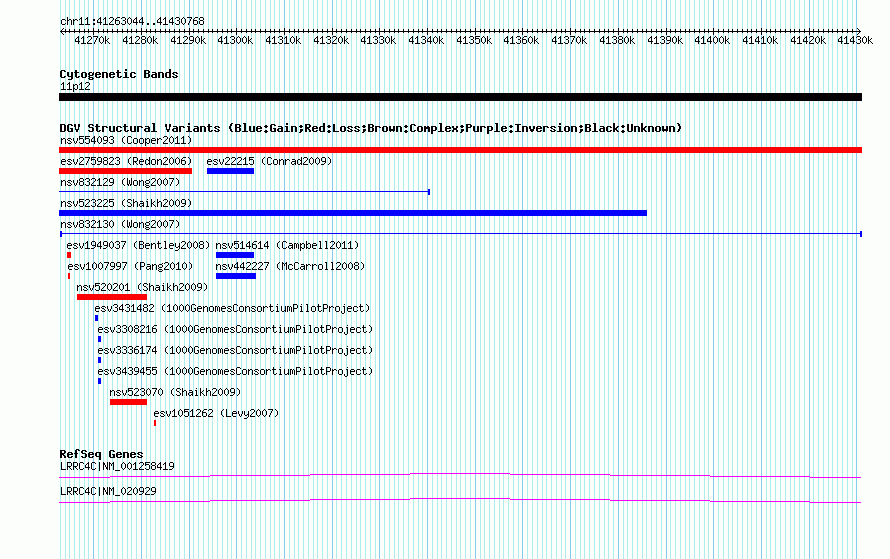This screenshot has width=890, height=559.
Task: Click the small red esv1051262 marker
Action: pos(155,423)
